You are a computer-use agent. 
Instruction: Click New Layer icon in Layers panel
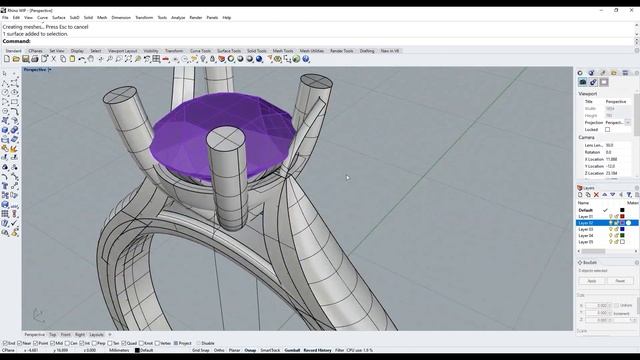click(580, 195)
